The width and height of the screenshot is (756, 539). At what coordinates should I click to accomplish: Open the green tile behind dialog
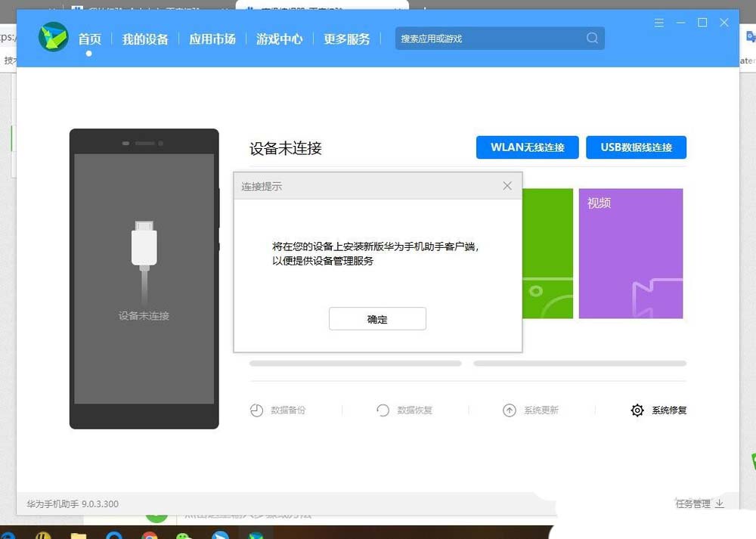tap(547, 253)
